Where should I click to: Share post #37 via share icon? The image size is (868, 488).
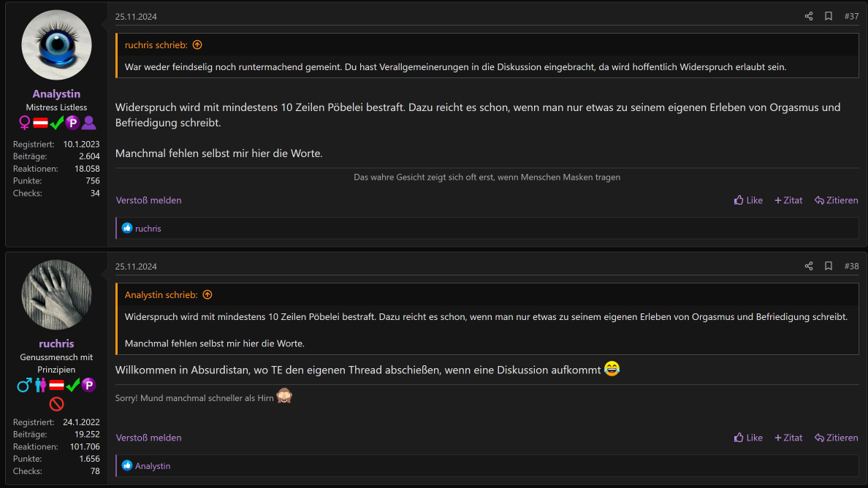pos(809,17)
